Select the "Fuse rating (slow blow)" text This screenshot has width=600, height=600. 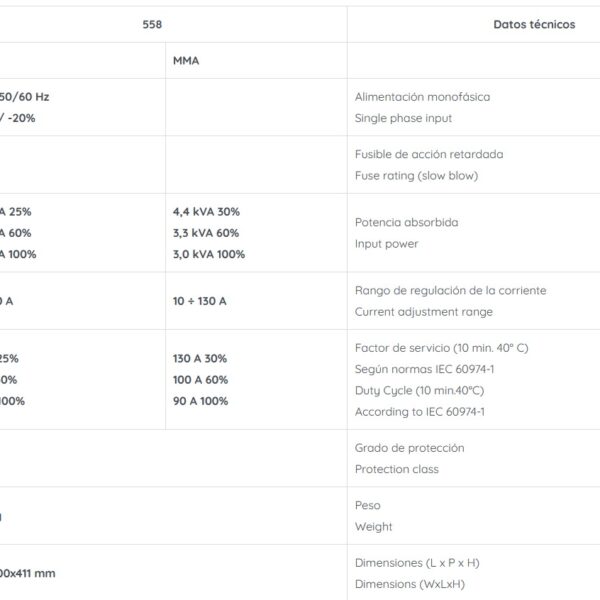point(417,176)
